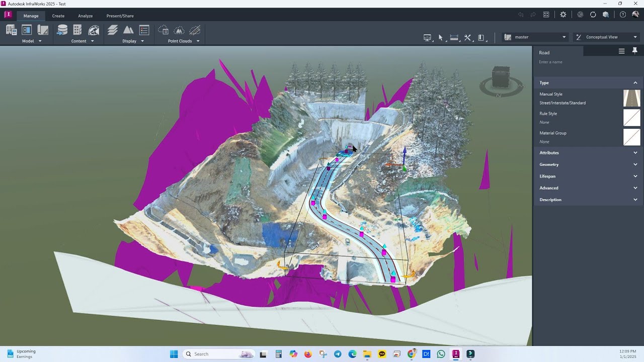Open the wrench utilities tool
This screenshot has height=362, width=644.
pyautogui.click(x=467, y=37)
